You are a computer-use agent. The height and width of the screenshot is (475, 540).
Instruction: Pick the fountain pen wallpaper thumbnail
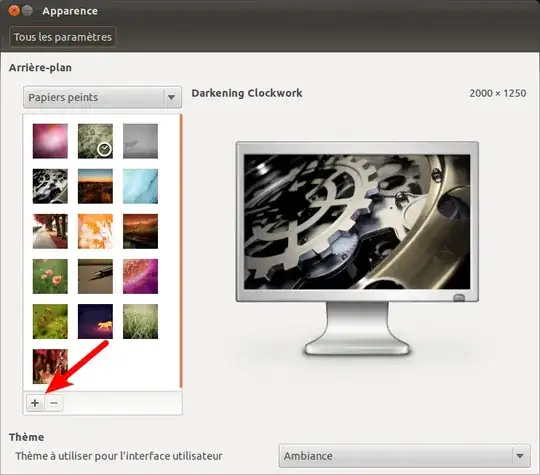click(x=95, y=277)
